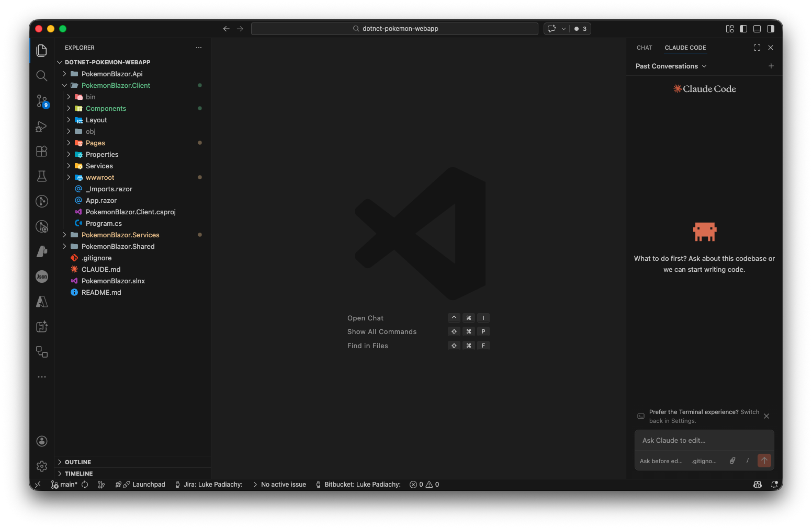Open the Testing beaker view

point(42,176)
